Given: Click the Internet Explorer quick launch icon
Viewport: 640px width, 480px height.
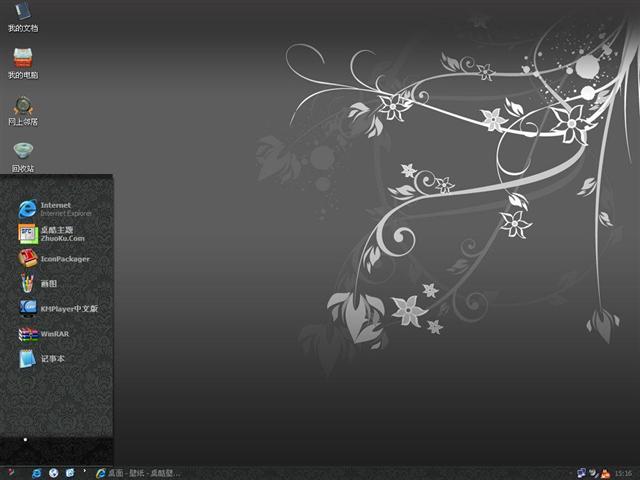Looking at the screenshot, I should pos(36,473).
